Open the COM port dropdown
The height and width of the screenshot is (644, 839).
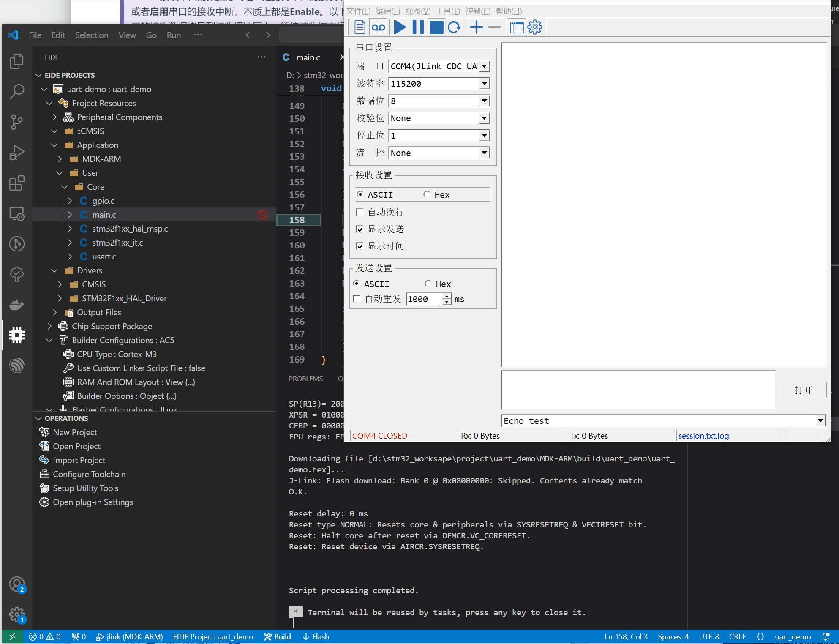(484, 66)
